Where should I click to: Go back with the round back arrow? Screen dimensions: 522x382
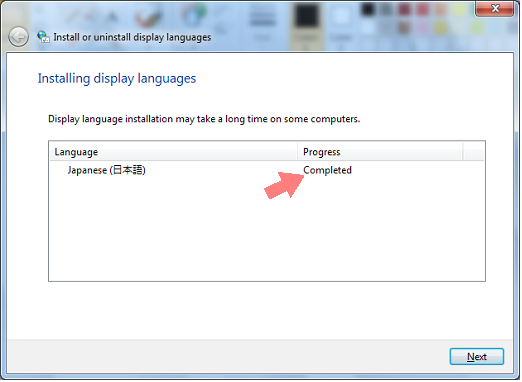tap(18, 37)
